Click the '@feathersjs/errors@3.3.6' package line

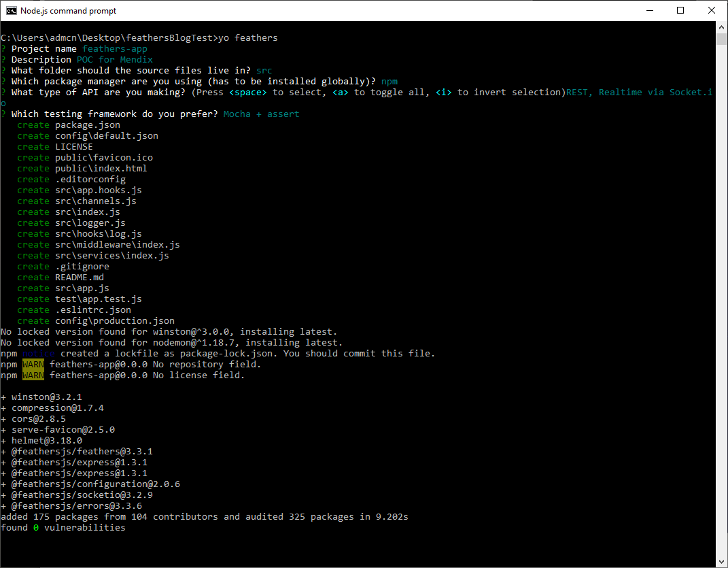[x=71, y=506]
